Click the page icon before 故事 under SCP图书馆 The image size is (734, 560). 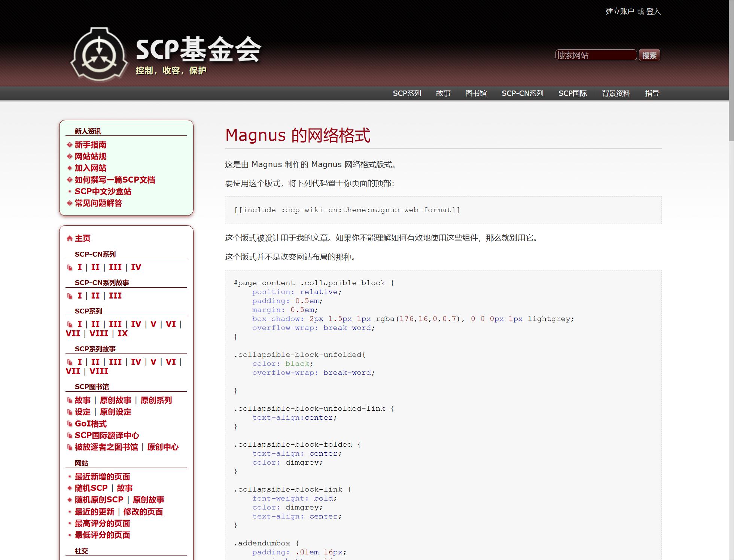pos(70,400)
